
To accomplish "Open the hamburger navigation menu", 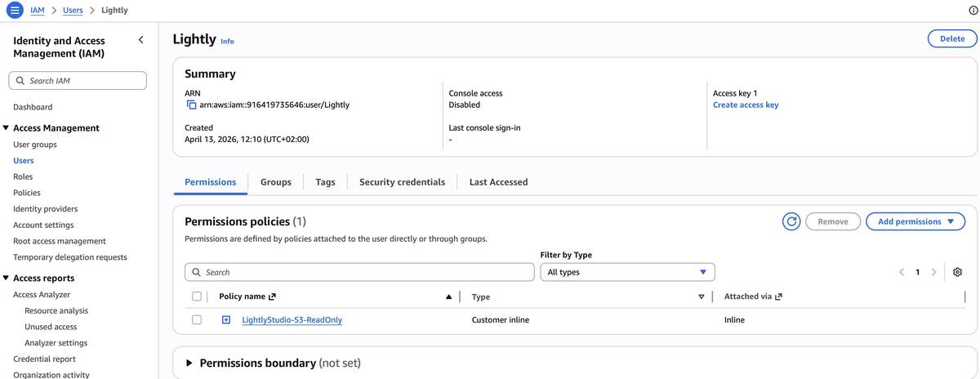I will [x=15, y=10].
